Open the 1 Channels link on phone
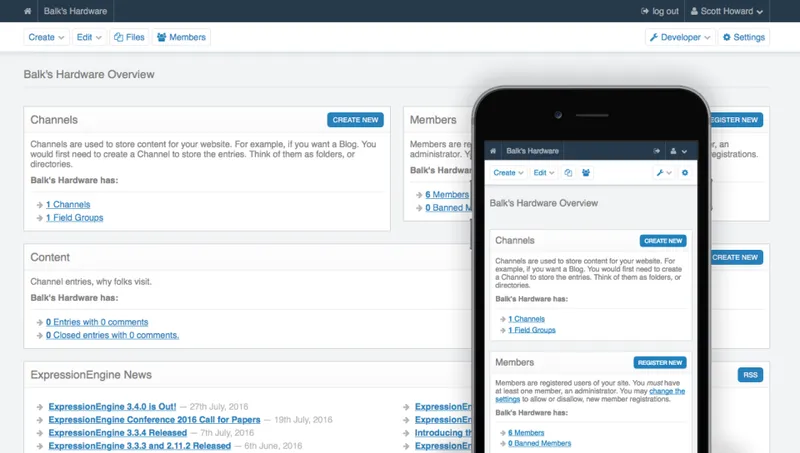 click(527, 319)
